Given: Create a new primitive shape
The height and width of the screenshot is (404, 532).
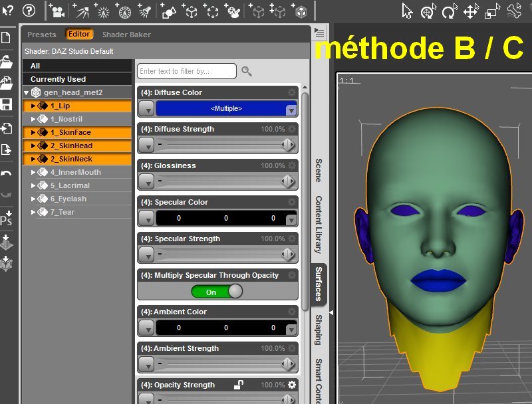Looking at the screenshot, I should (168, 11).
